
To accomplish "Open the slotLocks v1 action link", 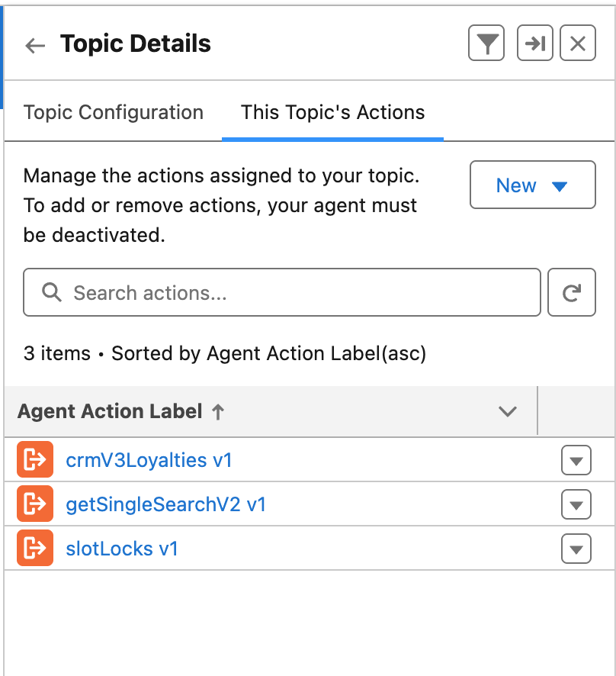I will click(x=122, y=549).
